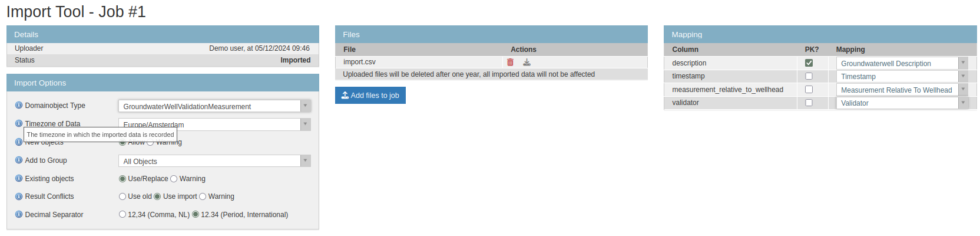Select Warning radio for Existing objects
Image resolution: width=980 pixels, height=236 pixels.
(x=174, y=179)
